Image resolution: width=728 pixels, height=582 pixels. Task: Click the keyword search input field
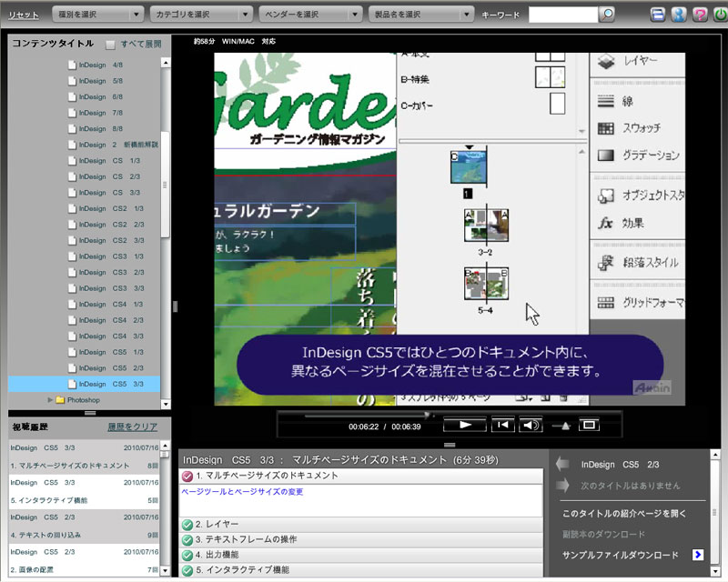pos(562,15)
